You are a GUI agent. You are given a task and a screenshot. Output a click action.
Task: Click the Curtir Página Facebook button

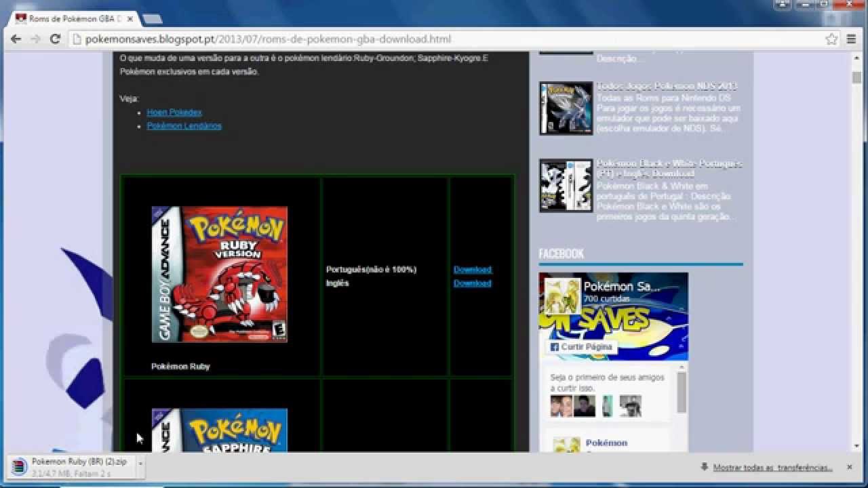click(581, 346)
